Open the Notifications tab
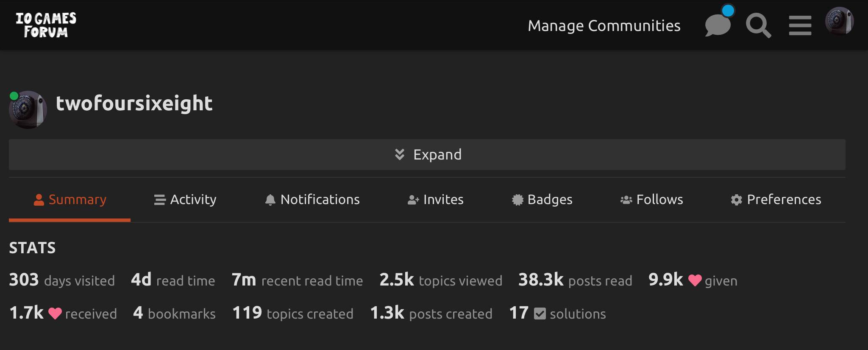 312,199
